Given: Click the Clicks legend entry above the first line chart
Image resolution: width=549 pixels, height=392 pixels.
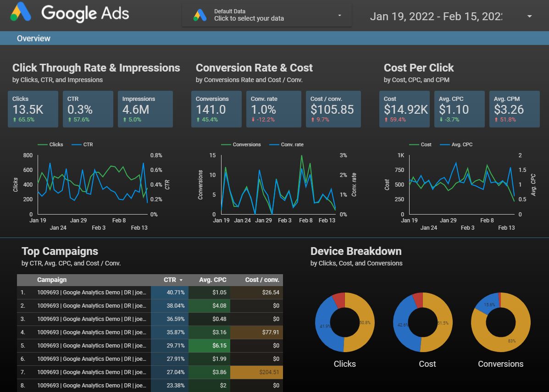Looking at the screenshot, I should 50,144.
